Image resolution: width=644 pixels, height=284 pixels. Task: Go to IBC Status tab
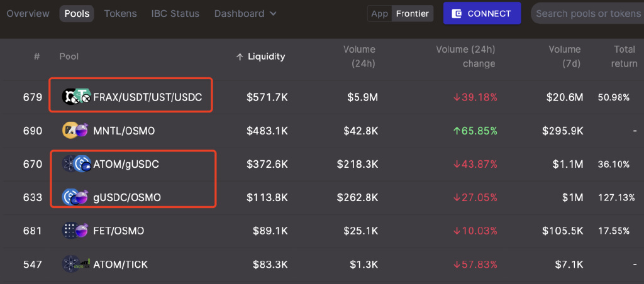click(x=175, y=14)
